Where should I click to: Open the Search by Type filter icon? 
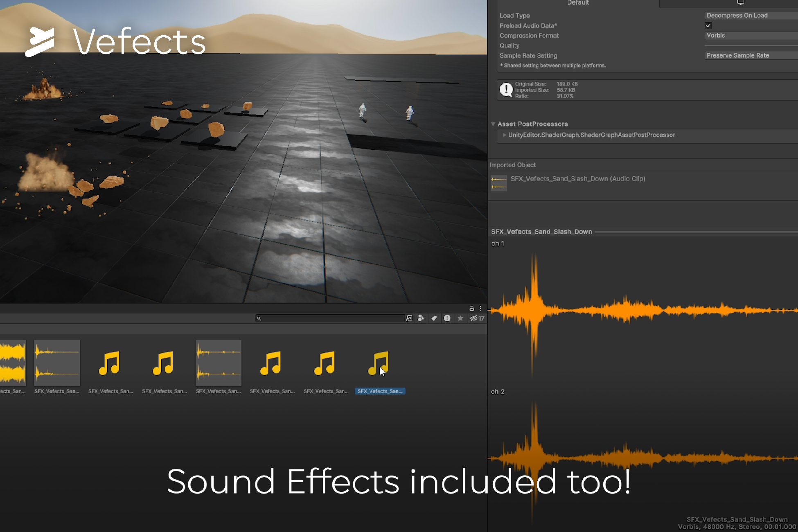pos(421,318)
